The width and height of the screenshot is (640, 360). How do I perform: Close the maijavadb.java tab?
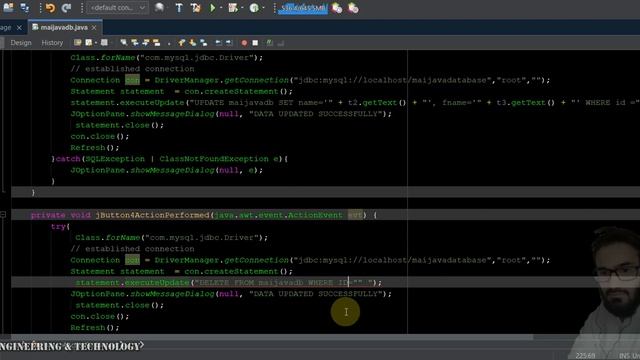coord(94,28)
